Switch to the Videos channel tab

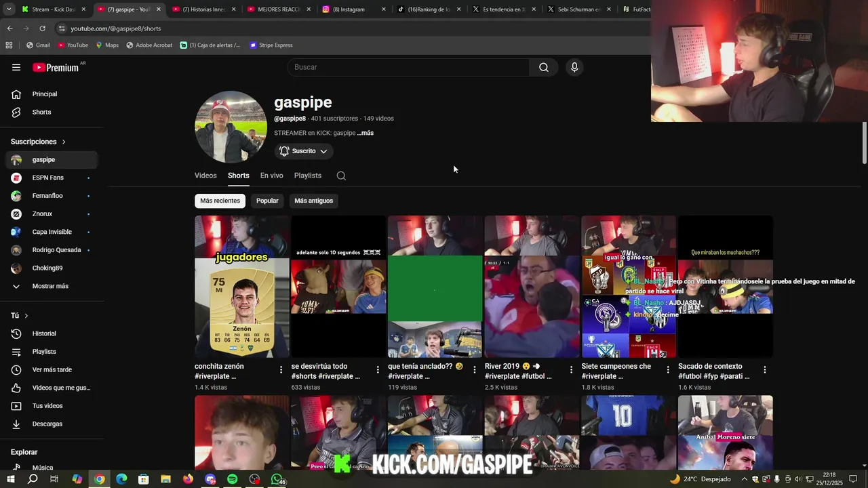(205, 176)
